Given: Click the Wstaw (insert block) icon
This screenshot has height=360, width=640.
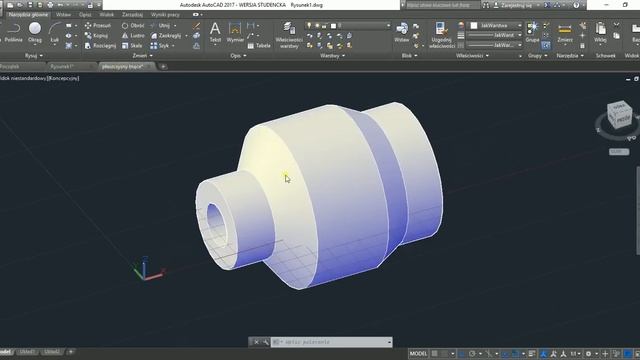Looking at the screenshot, I should coord(402,32).
